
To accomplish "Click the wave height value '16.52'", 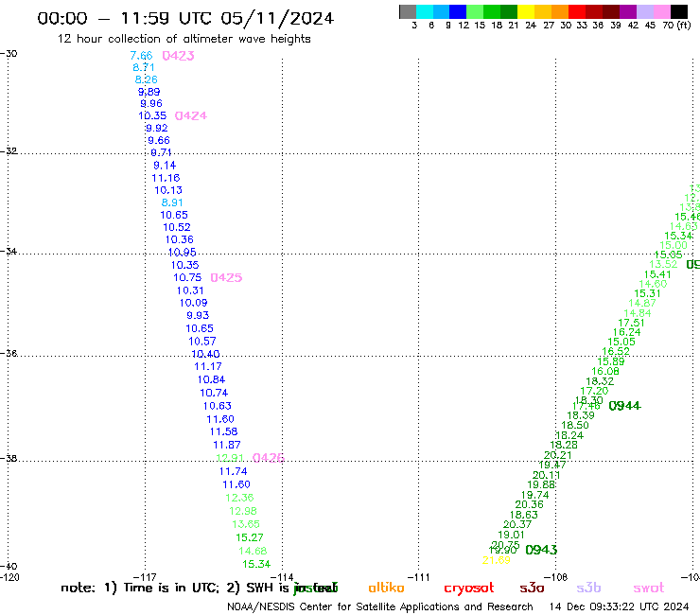I will pyautogui.click(x=616, y=352).
